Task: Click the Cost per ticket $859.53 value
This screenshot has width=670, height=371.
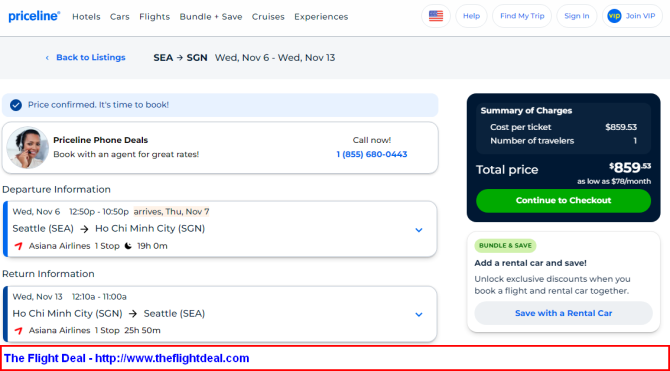Action: pos(621,127)
